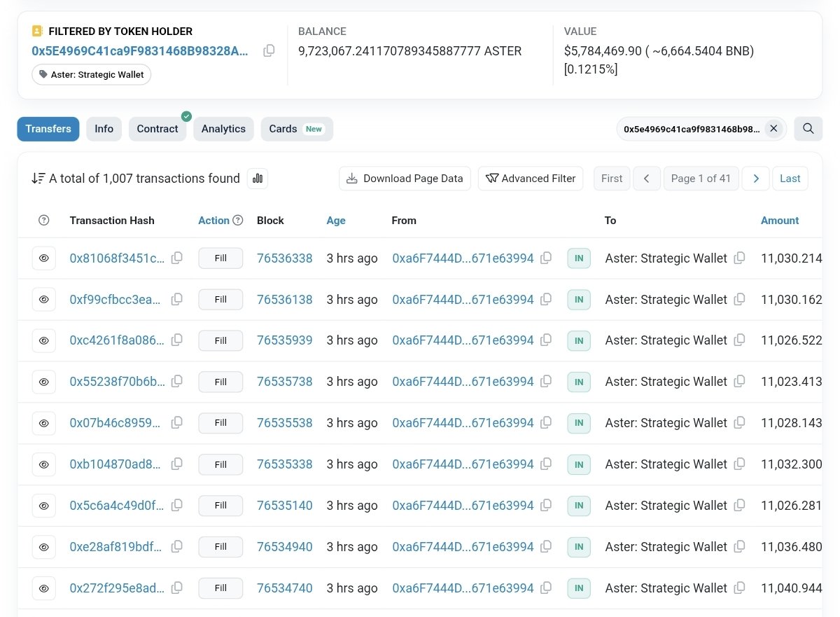Copy transaction hash 0xb104870ad8...

(177, 464)
